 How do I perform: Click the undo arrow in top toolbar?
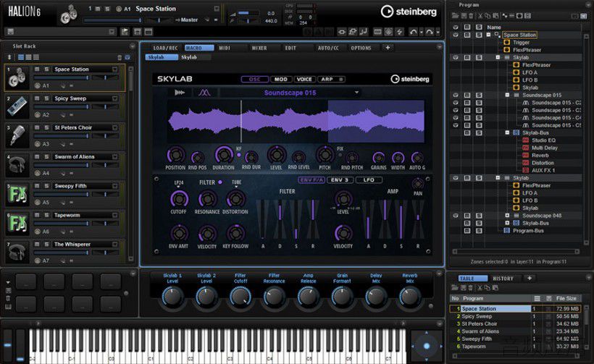tap(414, 32)
